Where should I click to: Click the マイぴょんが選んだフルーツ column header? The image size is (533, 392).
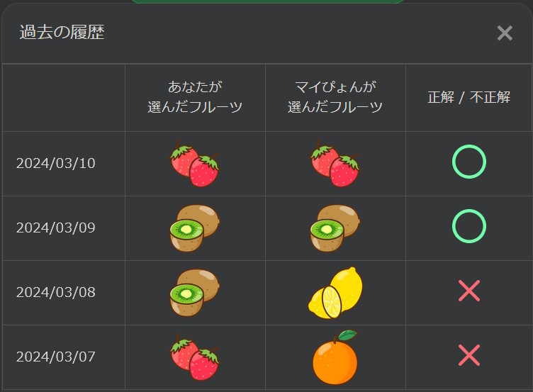click(x=335, y=97)
